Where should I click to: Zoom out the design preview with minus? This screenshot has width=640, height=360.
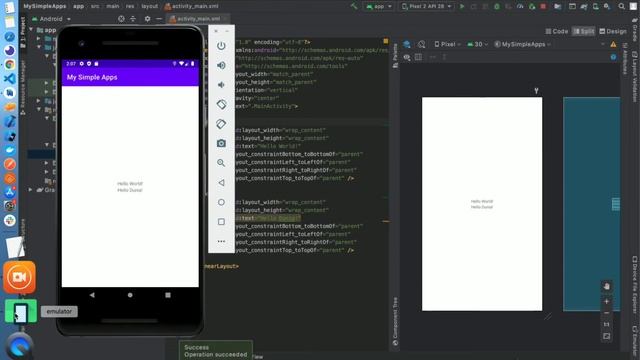(607, 313)
